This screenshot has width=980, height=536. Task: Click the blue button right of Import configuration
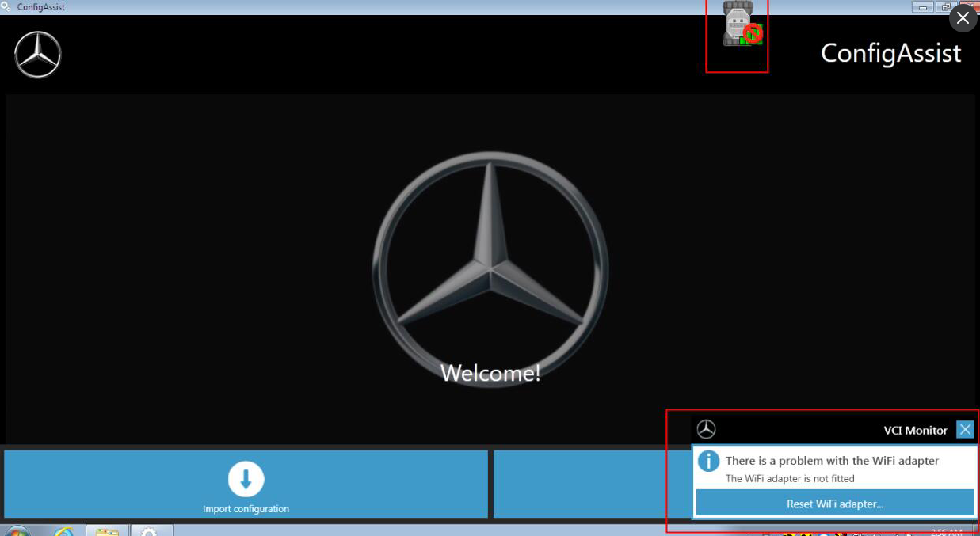(x=592, y=485)
